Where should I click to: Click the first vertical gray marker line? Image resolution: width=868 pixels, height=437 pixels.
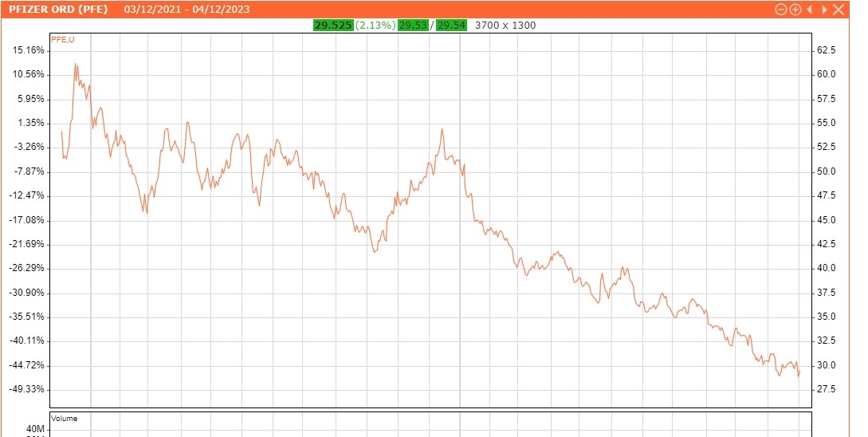pos(91,239)
